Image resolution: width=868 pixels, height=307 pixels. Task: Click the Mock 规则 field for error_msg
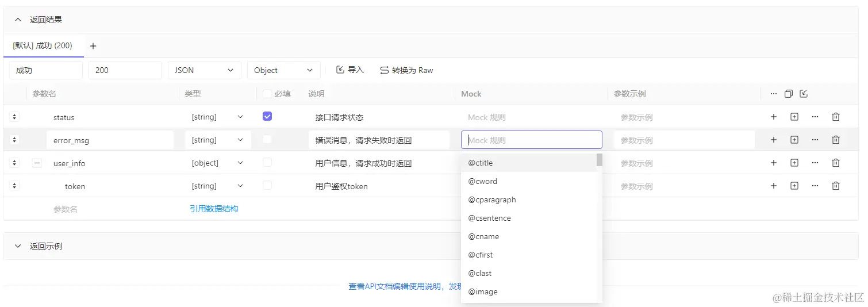point(532,140)
